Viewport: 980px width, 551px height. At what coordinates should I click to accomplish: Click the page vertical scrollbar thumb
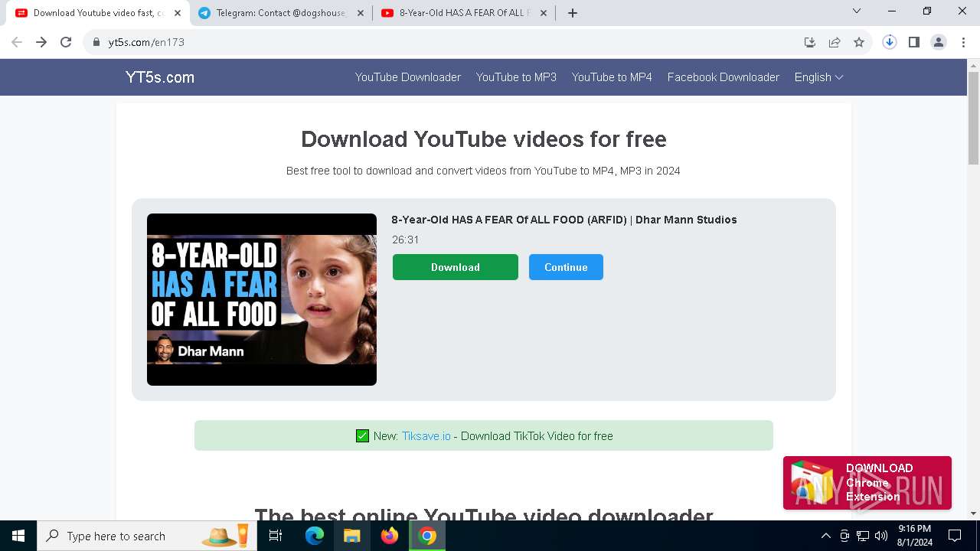click(974, 118)
